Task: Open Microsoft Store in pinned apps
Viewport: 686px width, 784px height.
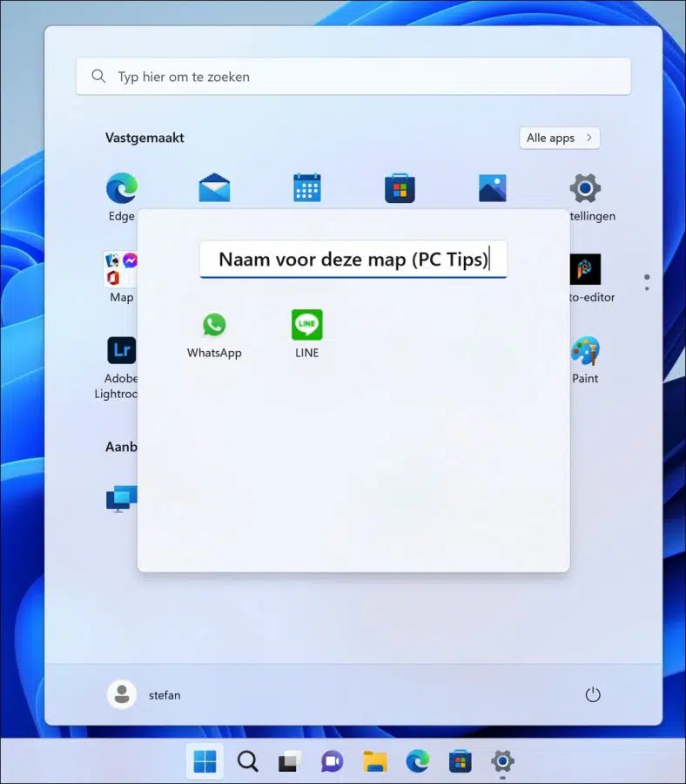Action: tap(400, 188)
